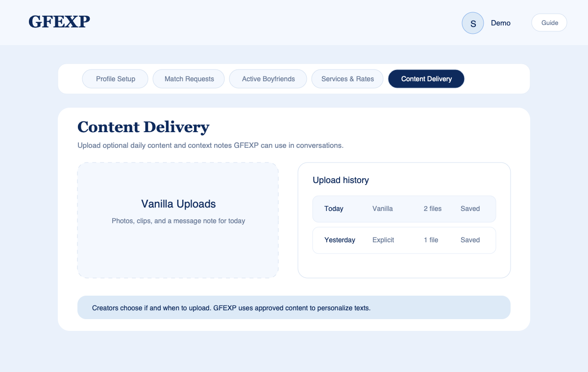The width and height of the screenshot is (588, 372).
Task: Click the '1 file' cell
Action: [x=431, y=240]
